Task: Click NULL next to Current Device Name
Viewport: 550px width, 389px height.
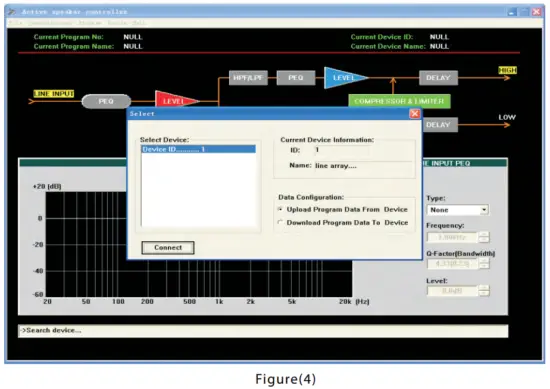Action: 439,46
